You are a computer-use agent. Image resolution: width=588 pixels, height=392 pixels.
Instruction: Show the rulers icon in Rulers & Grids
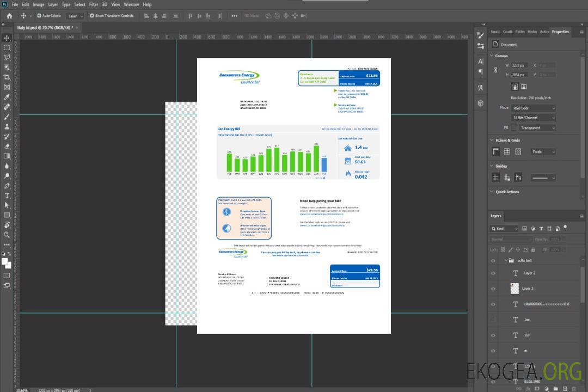pos(495,152)
